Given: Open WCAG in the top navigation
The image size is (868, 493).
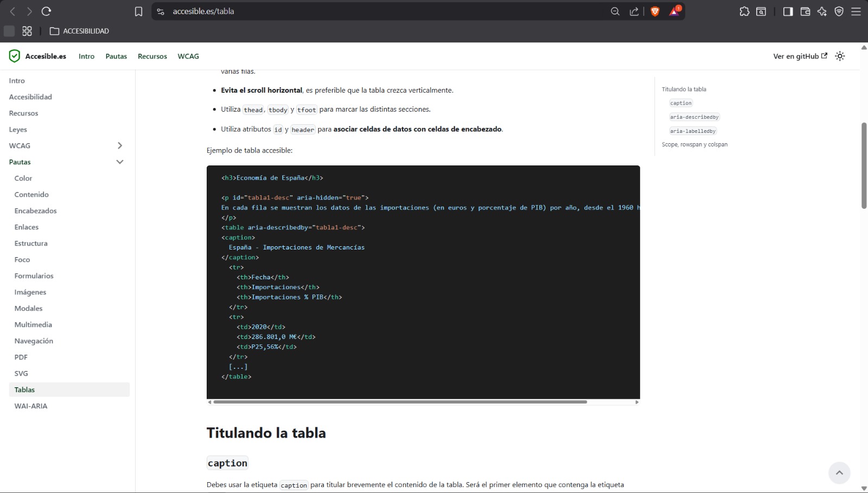Looking at the screenshot, I should 188,56.
